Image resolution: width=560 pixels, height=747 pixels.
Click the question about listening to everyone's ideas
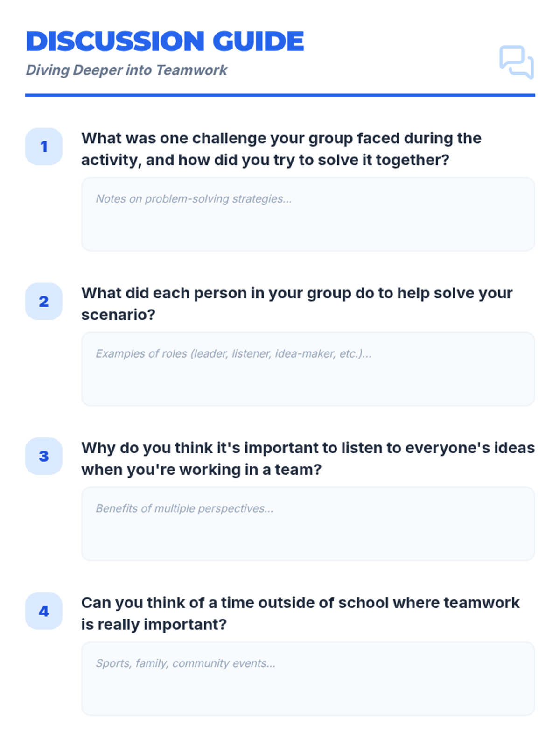tap(308, 458)
